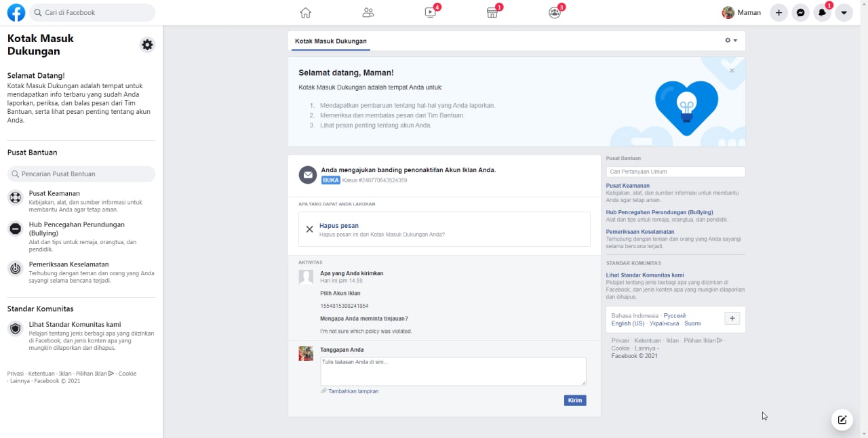Click the Standar Komunitas shield icon
The height and width of the screenshot is (438, 868).
click(15, 329)
